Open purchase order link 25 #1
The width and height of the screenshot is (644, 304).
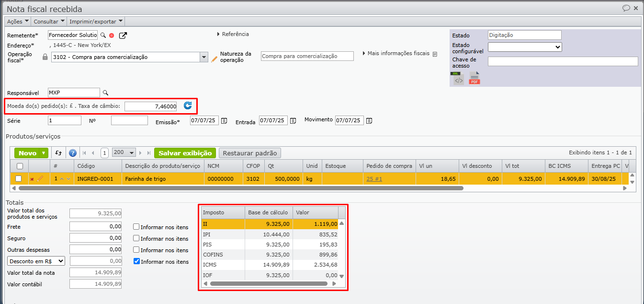coord(375,179)
